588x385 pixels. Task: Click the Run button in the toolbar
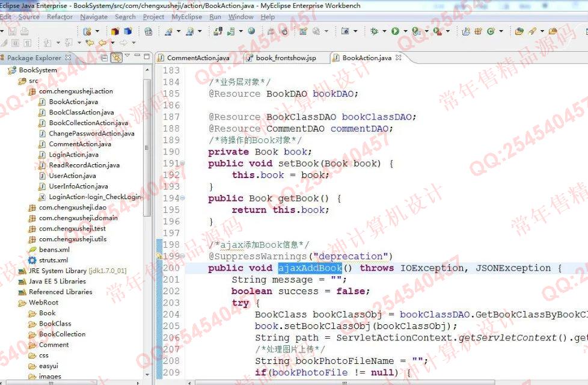tap(395, 31)
